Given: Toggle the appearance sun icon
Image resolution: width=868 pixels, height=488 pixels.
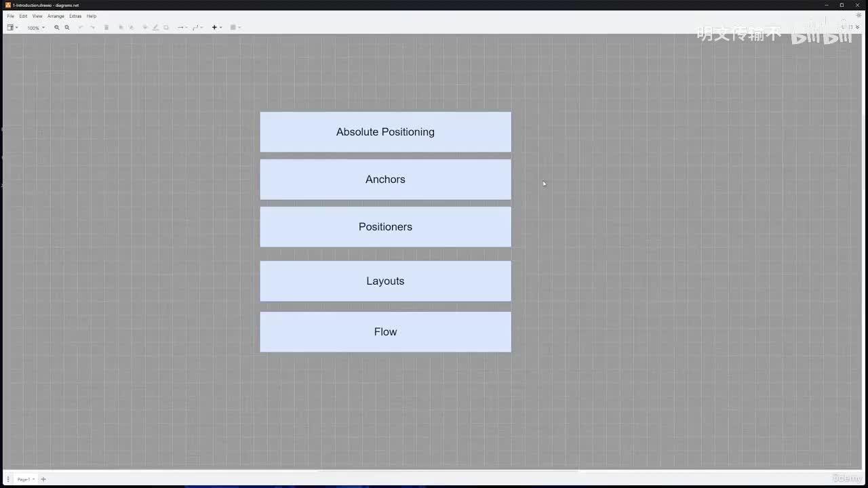Looking at the screenshot, I should coord(859,16).
